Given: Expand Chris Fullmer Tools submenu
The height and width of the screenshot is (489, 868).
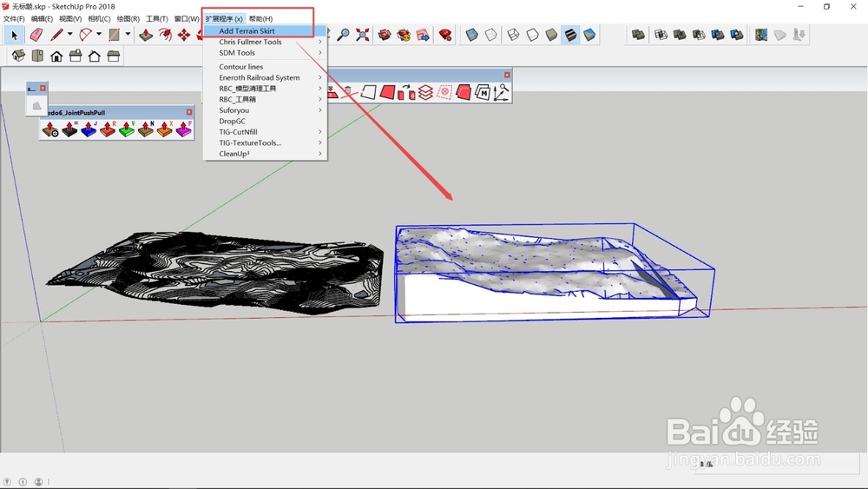Looking at the screenshot, I should click(x=265, y=42).
